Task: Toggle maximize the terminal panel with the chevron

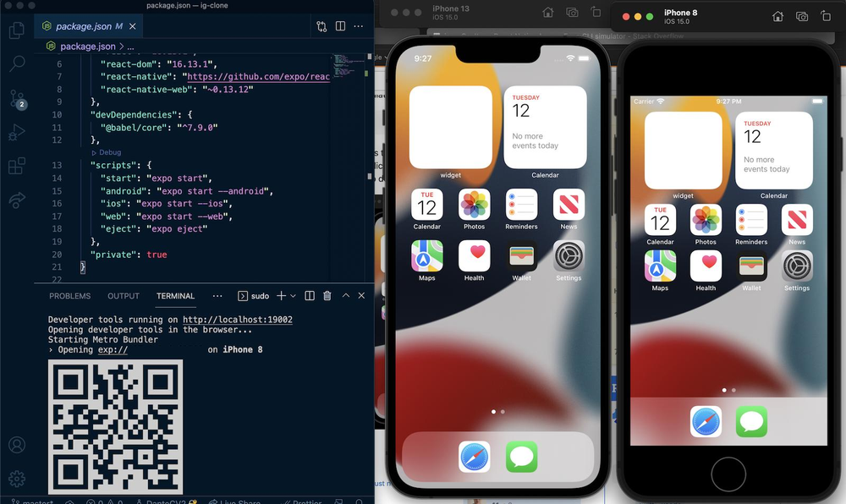Action: tap(345, 295)
